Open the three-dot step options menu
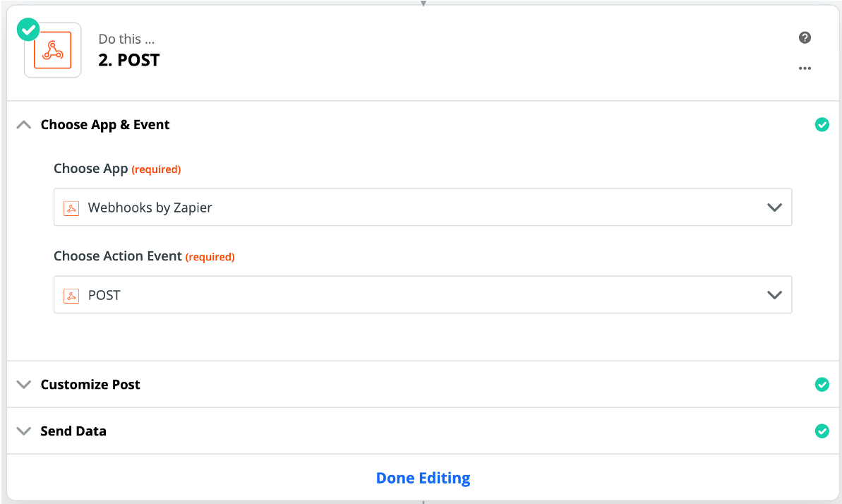The image size is (842, 504). tap(805, 68)
